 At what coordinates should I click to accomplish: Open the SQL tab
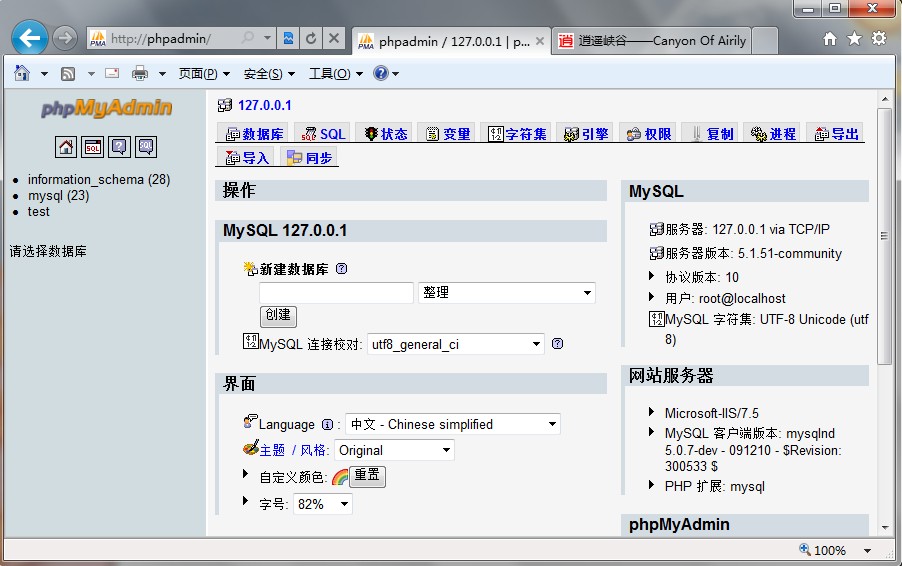pyautogui.click(x=323, y=133)
